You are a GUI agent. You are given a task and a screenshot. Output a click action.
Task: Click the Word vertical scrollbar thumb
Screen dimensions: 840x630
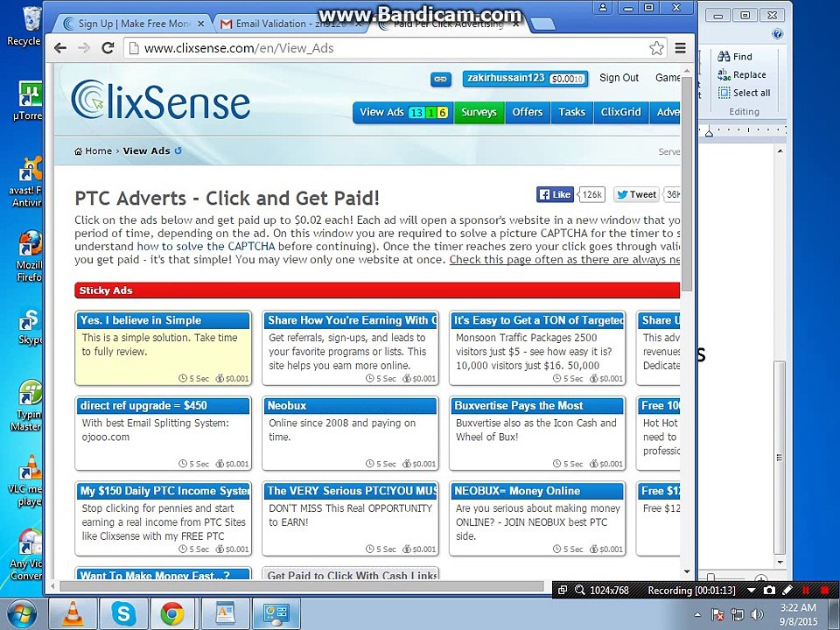tap(780, 458)
